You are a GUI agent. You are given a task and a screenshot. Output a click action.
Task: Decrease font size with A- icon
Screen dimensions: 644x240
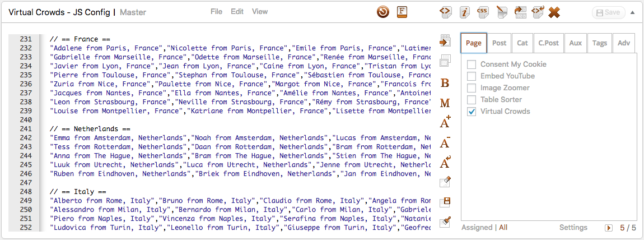[445, 142]
